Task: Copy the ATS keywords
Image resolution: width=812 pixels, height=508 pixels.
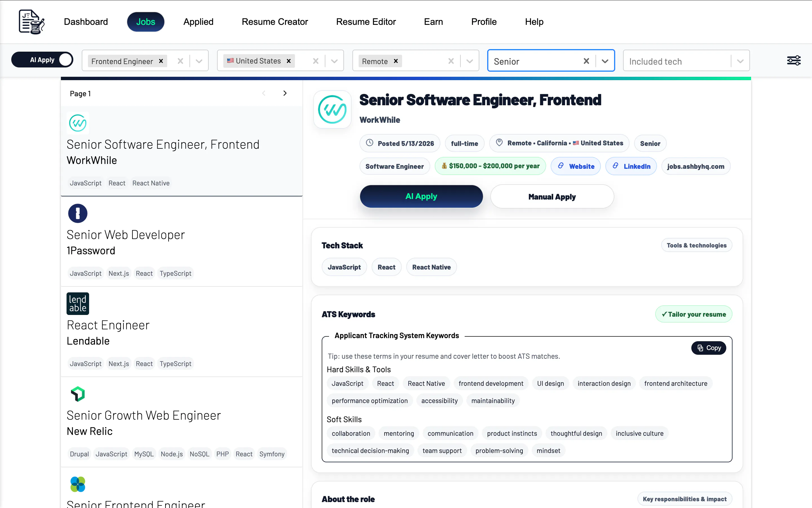Action: click(709, 348)
